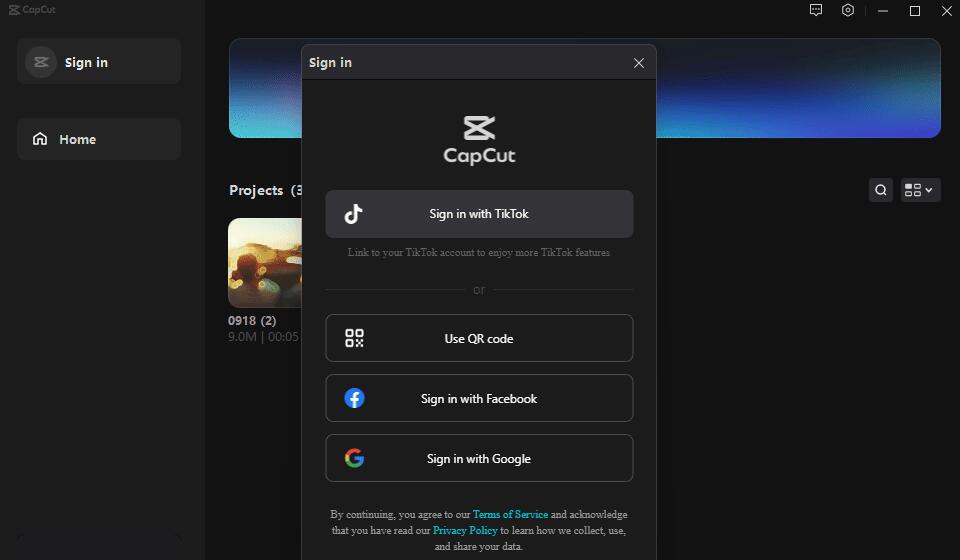Open Privacy Policy link
The image size is (960, 560).
(x=465, y=530)
